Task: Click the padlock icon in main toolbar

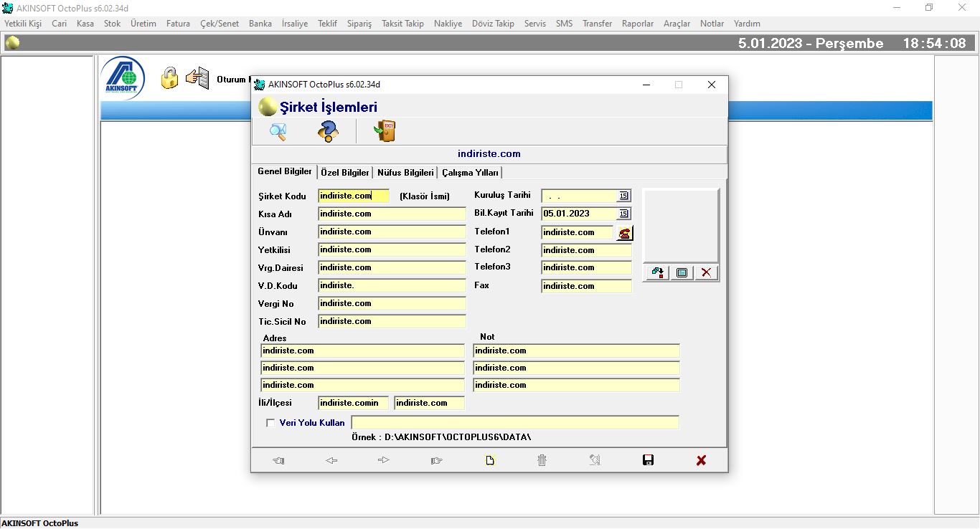Action: point(169,77)
